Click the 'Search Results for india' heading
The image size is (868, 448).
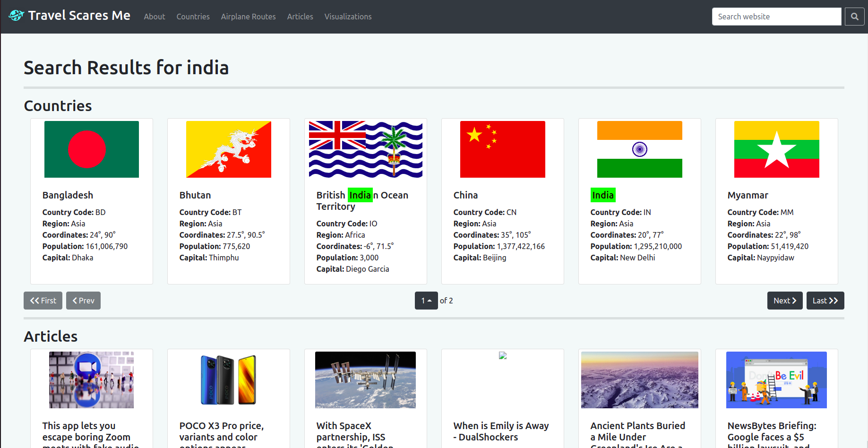click(x=126, y=68)
